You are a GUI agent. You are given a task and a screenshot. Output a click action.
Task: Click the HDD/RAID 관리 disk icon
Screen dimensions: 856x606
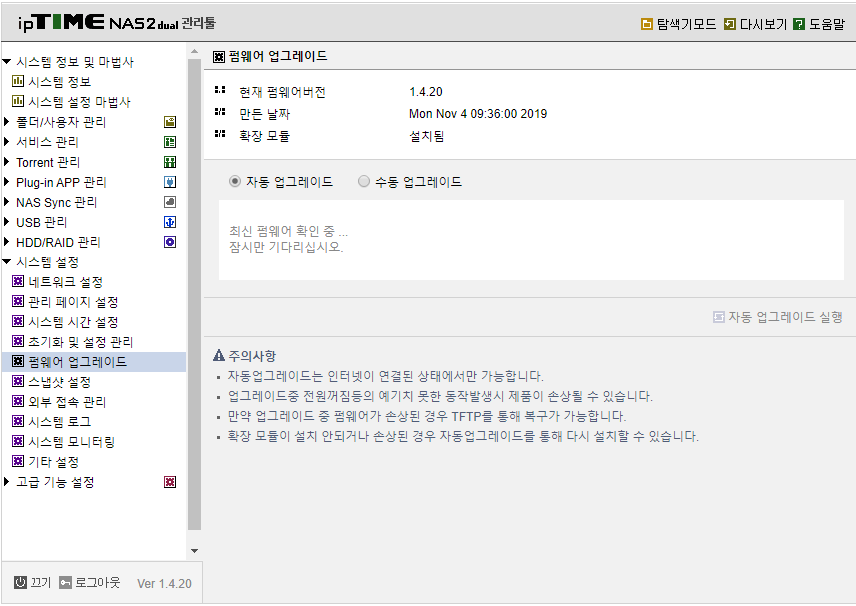pyautogui.click(x=170, y=242)
